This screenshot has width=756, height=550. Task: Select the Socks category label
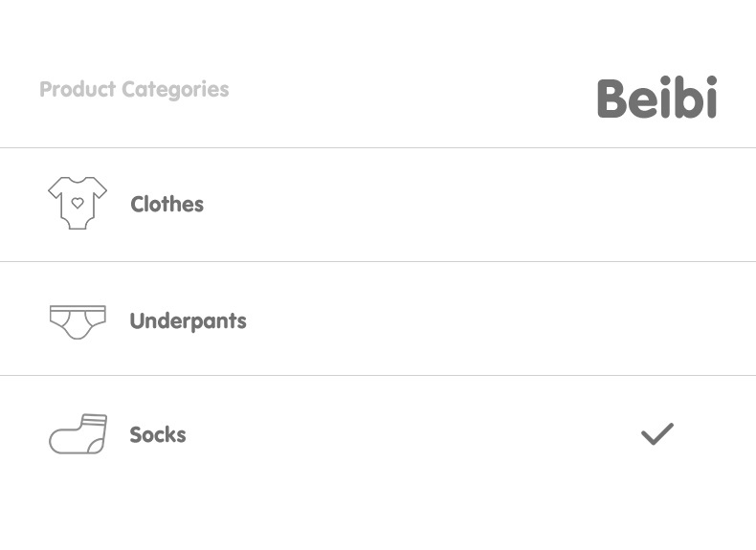point(158,434)
